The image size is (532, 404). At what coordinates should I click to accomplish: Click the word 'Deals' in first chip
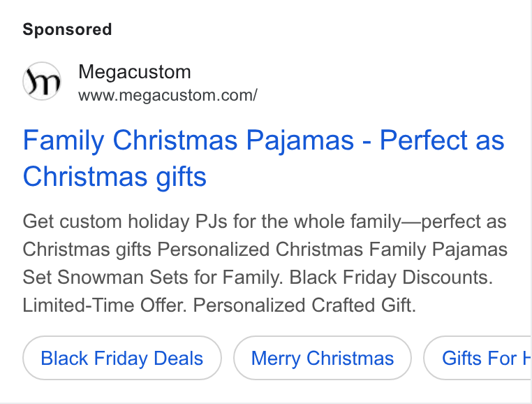point(179,358)
